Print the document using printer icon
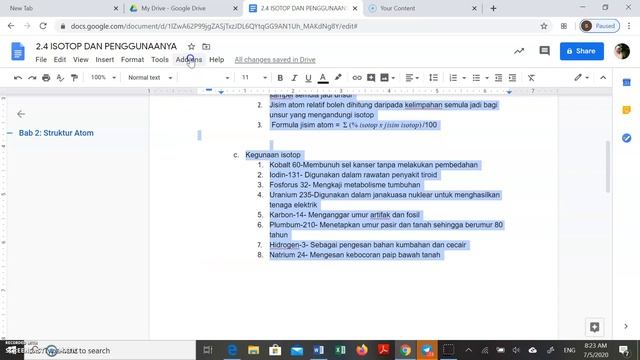The width and height of the screenshot is (640, 360). [46, 78]
